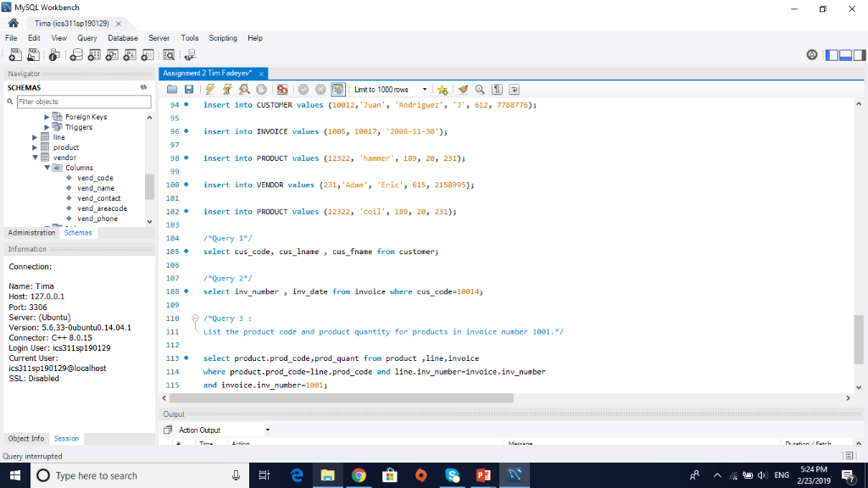
Task: Open the object inspector
Action: click(53, 55)
